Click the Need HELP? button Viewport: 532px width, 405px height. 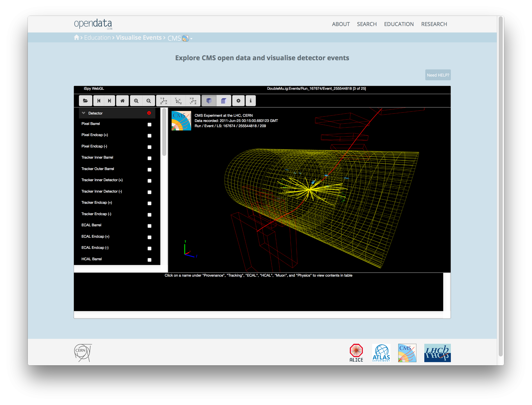tap(438, 75)
